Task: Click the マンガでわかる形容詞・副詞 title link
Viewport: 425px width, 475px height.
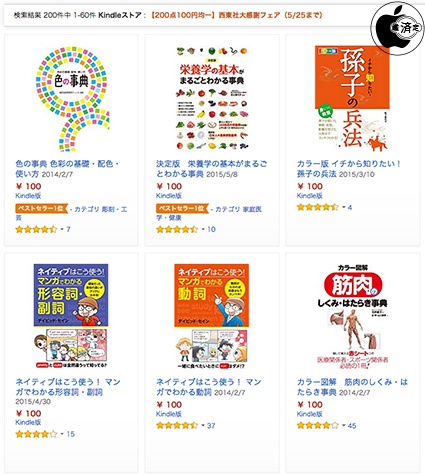Action: click(x=68, y=387)
